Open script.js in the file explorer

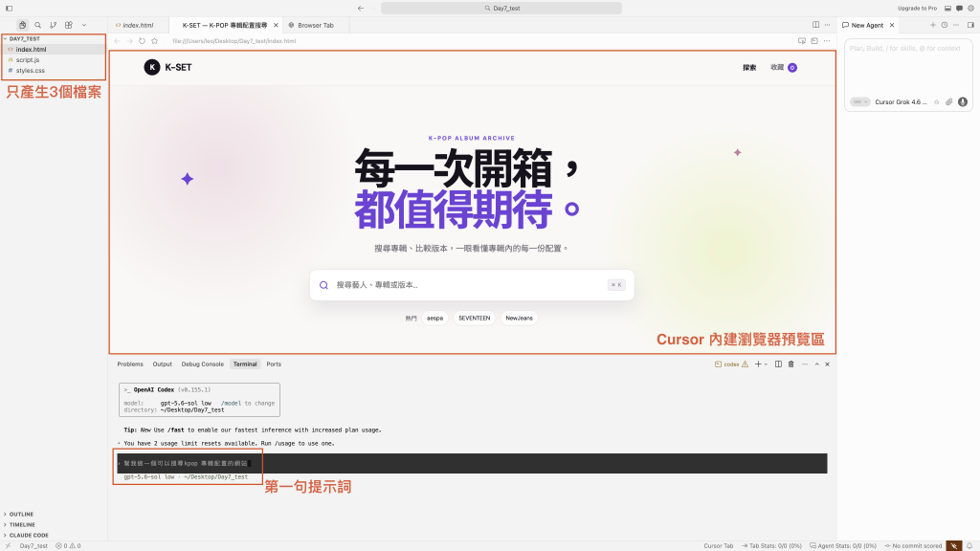click(x=28, y=60)
